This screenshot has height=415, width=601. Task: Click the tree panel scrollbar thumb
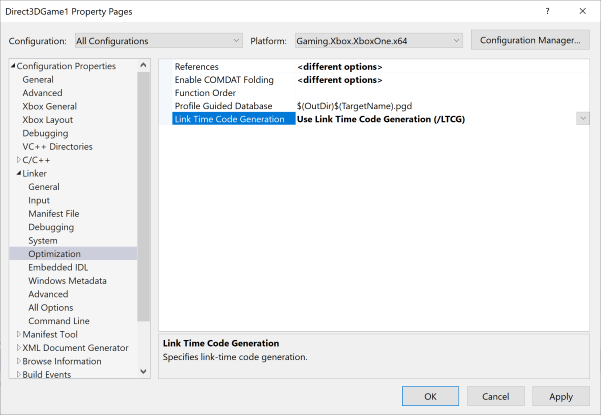143,197
